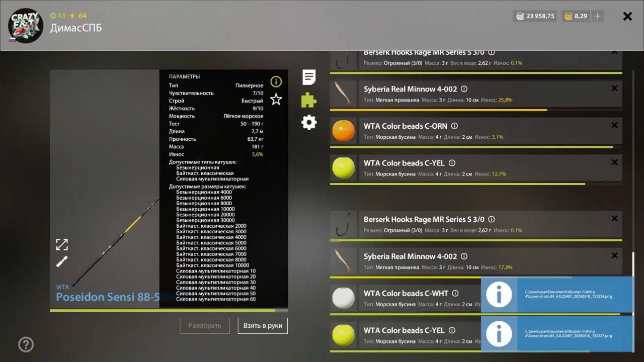The height and width of the screenshot is (362, 644).
Task: Expand rod preview with fullscreen arrows icon
Action: [x=62, y=245]
